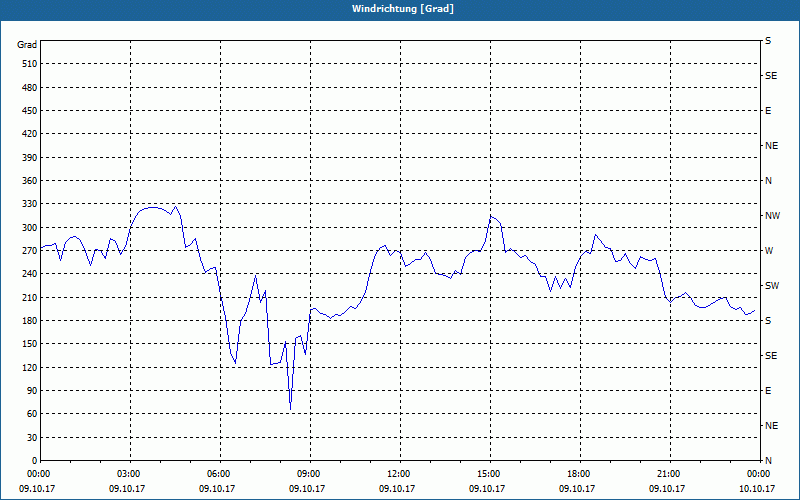800x500 pixels.
Task: Click the 240 y-axis tick label
Action: pyautogui.click(x=30, y=274)
